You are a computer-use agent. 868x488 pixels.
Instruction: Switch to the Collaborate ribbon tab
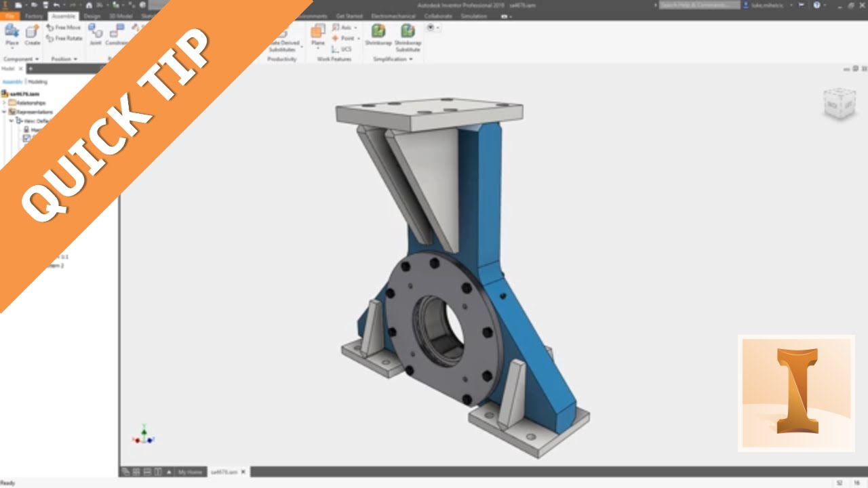point(438,16)
